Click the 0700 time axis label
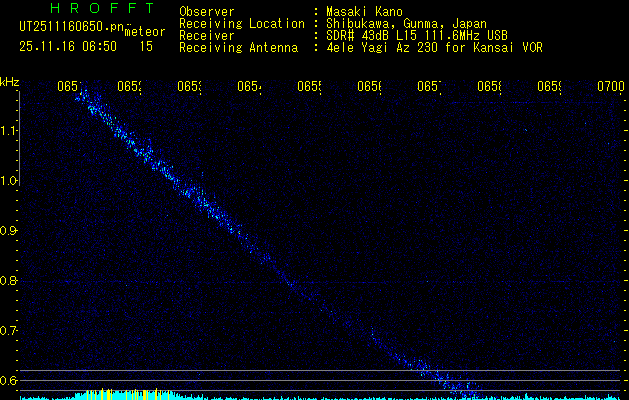Image resolution: width=629 pixels, height=400 pixels. pyautogui.click(x=611, y=86)
